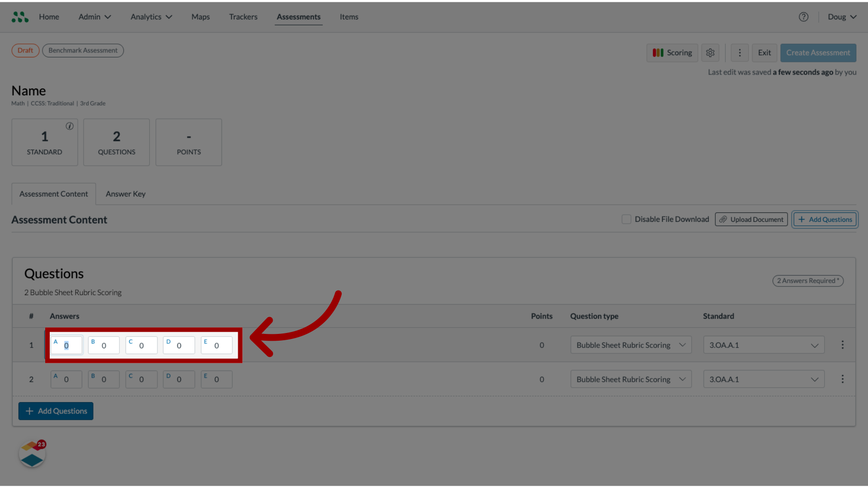This screenshot has height=488, width=868.
Task: Click question 2 answer C field
Action: [142, 379]
